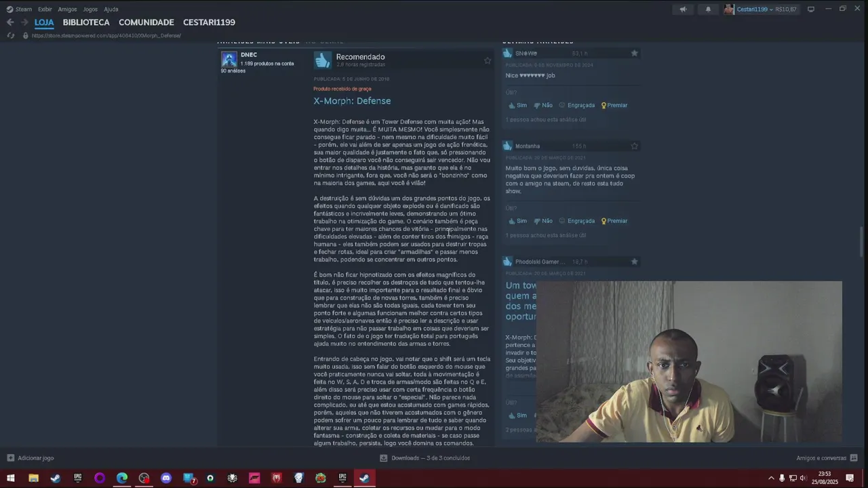Screen dimensions: 868x488
Task: Open the Amigos menu
Action: coord(67,9)
